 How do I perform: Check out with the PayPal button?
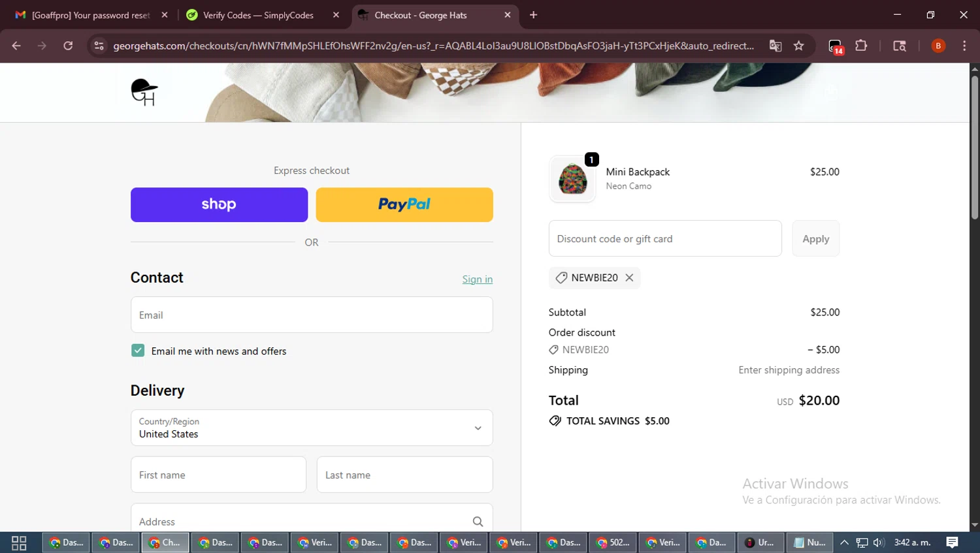pyautogui.click(x=404, y=204)
